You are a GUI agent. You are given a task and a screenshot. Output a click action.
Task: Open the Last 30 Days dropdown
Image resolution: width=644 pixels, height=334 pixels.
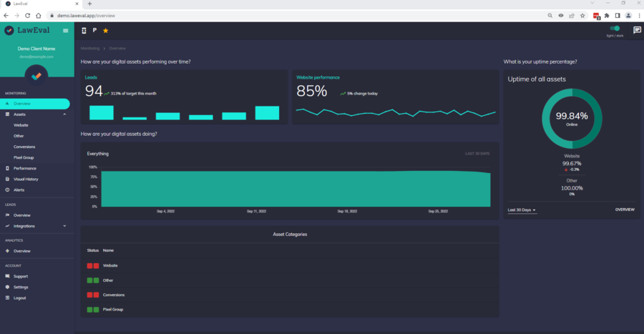pos(522,210)
